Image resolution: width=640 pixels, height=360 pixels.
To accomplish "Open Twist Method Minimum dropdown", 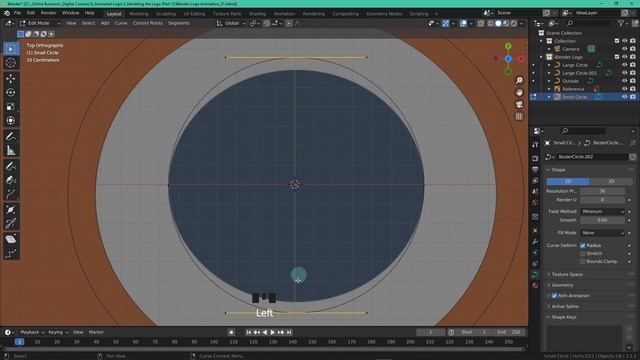I will pyautogui.click(x=602, y=211).
